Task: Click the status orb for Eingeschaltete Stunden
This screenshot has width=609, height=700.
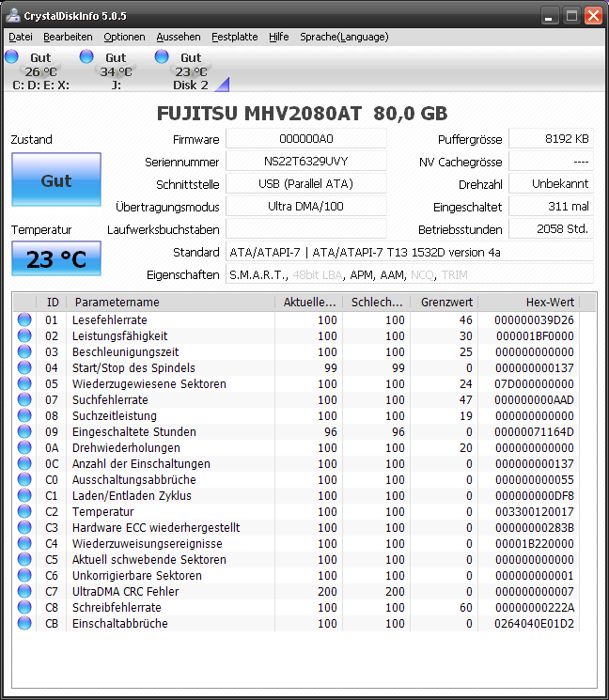Action: 24,431
